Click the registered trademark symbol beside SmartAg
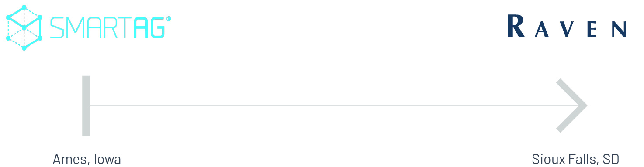The height and width of the screenshot is (167, 644). (x=169, y=19)
